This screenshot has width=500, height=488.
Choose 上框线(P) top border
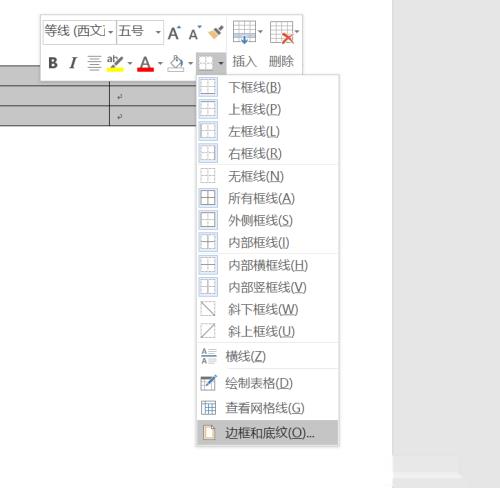tap(268, 109)
